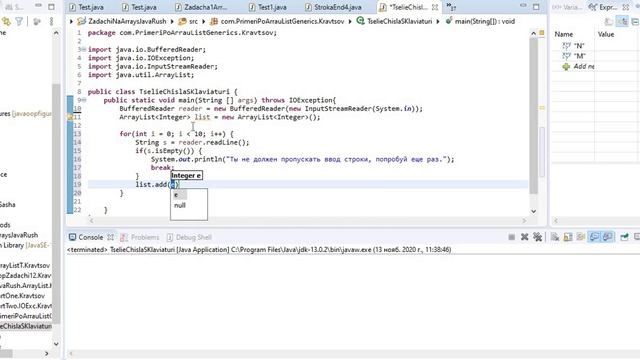The image size is (640, 360).
Task: Click Link with Editor icon in Package Explorer
Action: point(6,21)
